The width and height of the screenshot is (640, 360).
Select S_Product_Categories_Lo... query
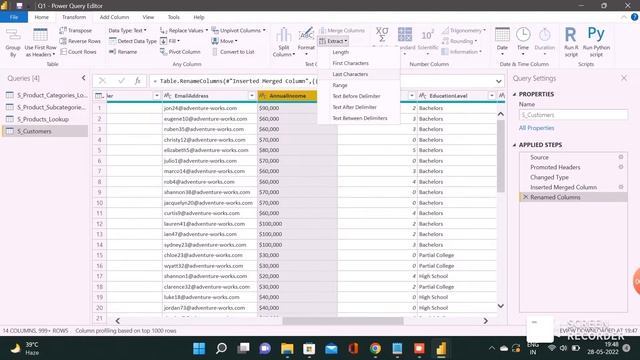pyautogui.click(x=52, y=95)
